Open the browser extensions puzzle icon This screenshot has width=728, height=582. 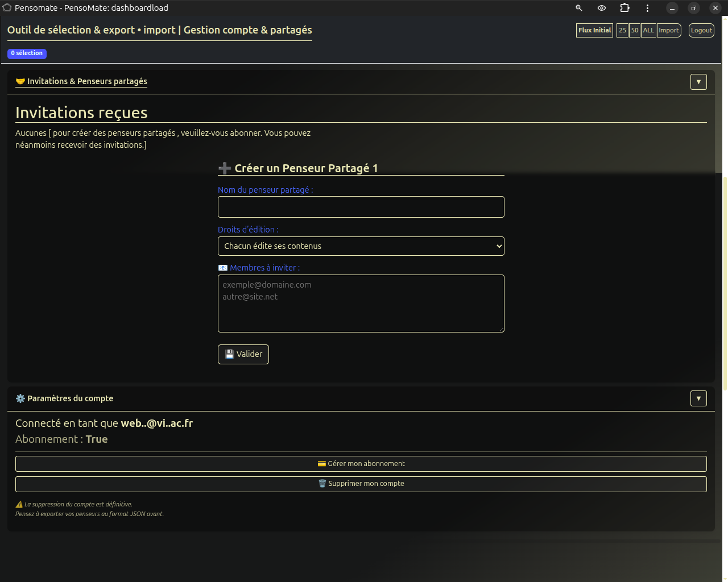click(624, 8)
